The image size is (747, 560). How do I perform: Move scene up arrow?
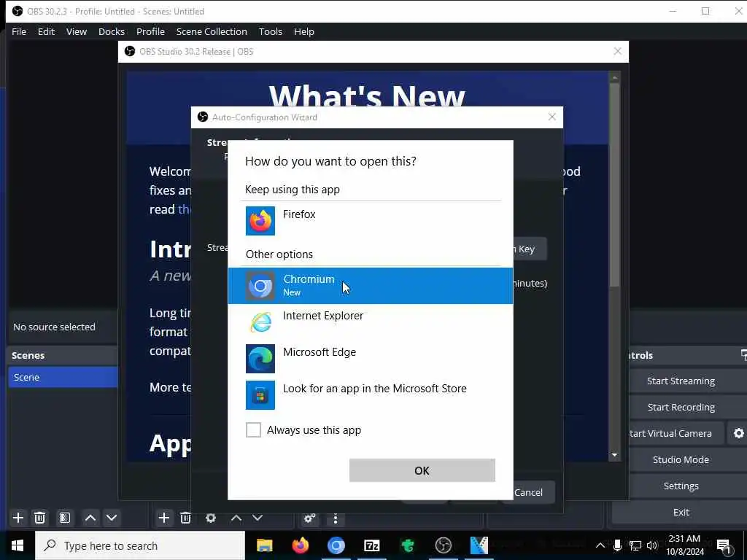point(90,518)
